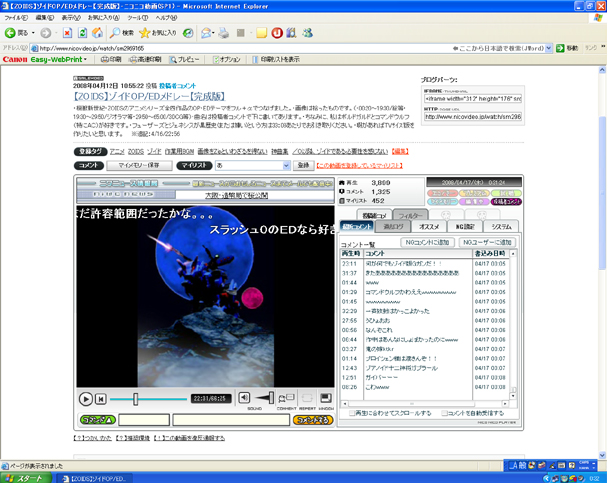Switch to NG設定 tab
Viewport: 608px width, 483px height.
coord(465,227)
